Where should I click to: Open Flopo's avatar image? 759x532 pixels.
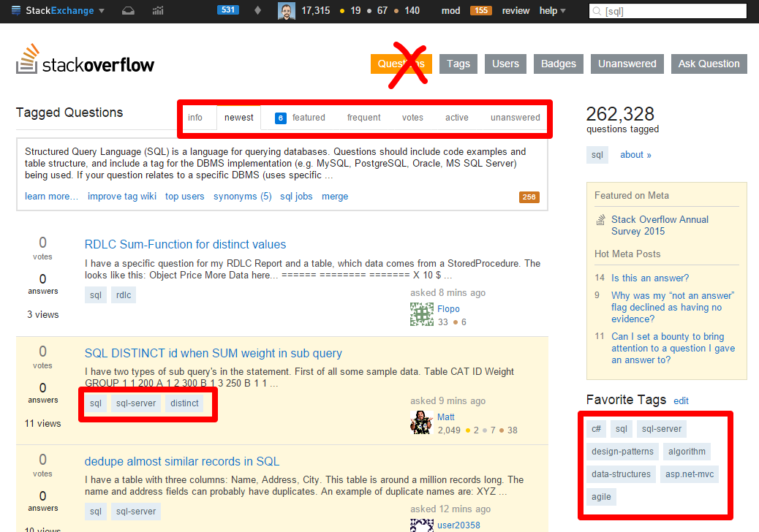tap(422, 314)
